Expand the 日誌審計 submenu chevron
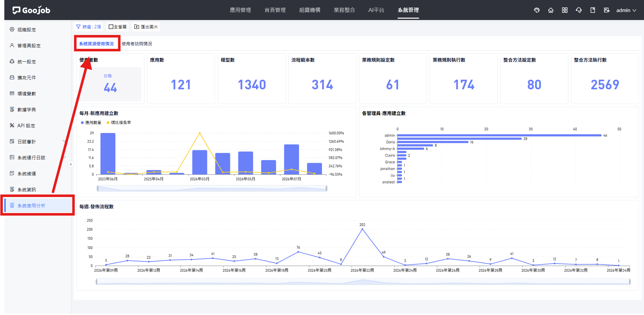Screen dimensions: 644x315 point(64,141)
